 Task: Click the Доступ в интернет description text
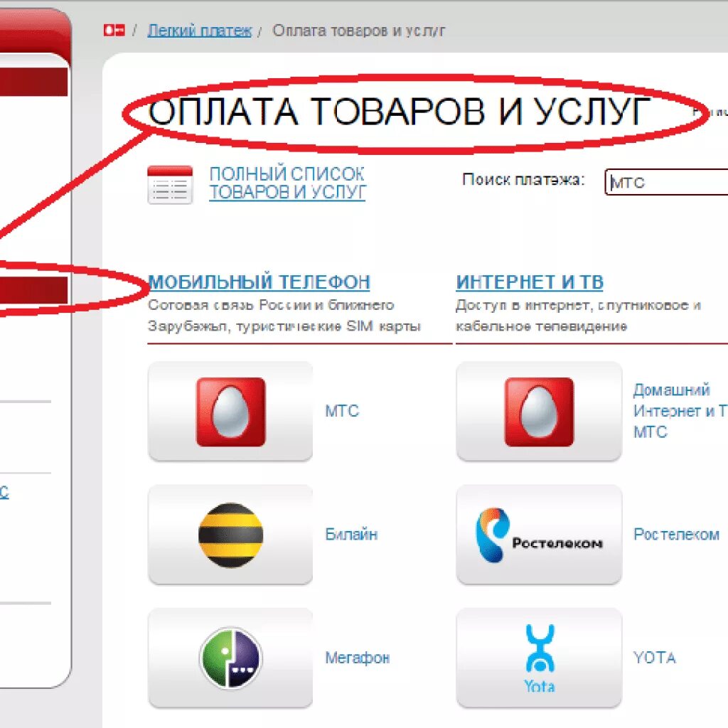tap(579, 316)
